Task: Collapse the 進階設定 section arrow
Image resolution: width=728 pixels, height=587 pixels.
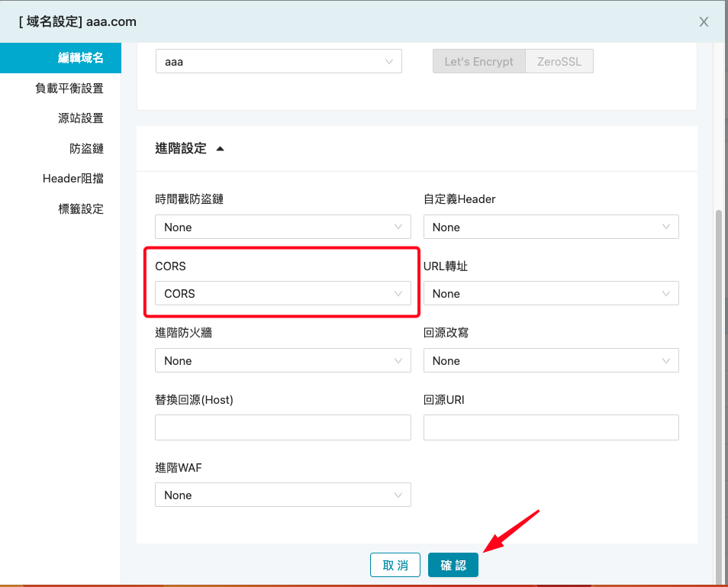Action: [220, 149]
